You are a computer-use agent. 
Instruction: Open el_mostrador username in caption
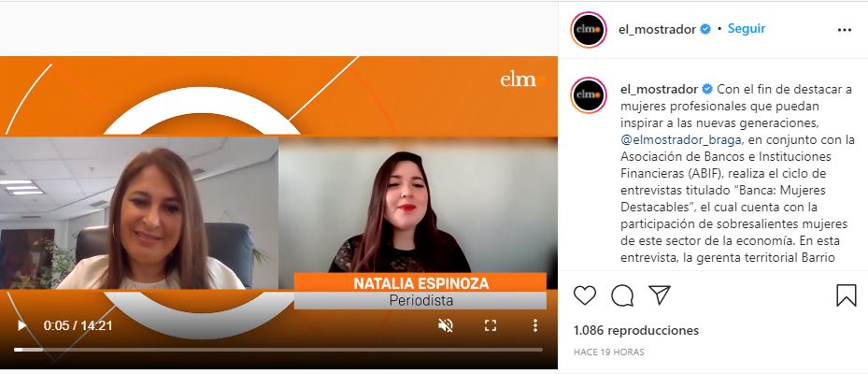click(660, 89)
